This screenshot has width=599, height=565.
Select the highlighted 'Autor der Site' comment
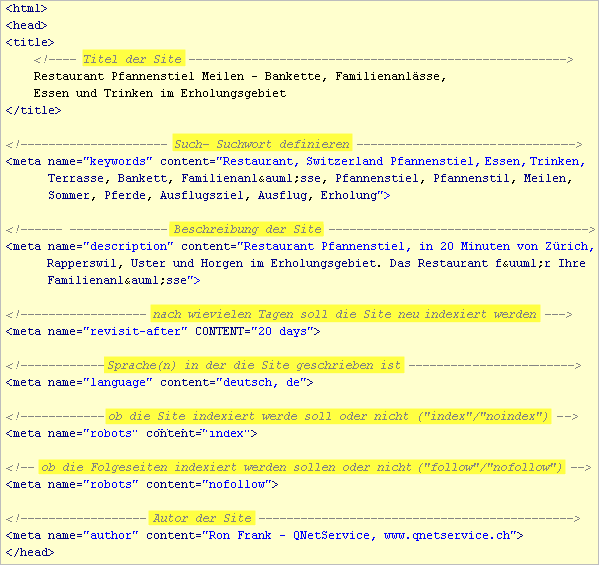point(202,518)
